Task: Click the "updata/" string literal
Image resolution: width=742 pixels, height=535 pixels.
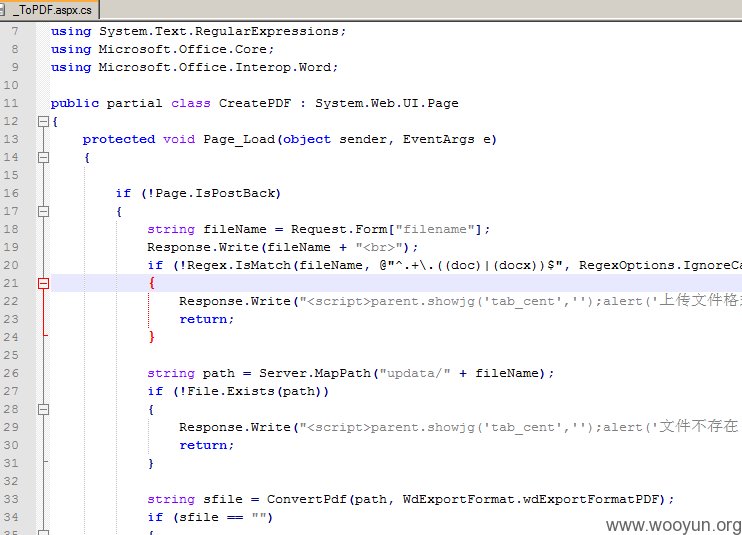Action: tap(415, 373)
